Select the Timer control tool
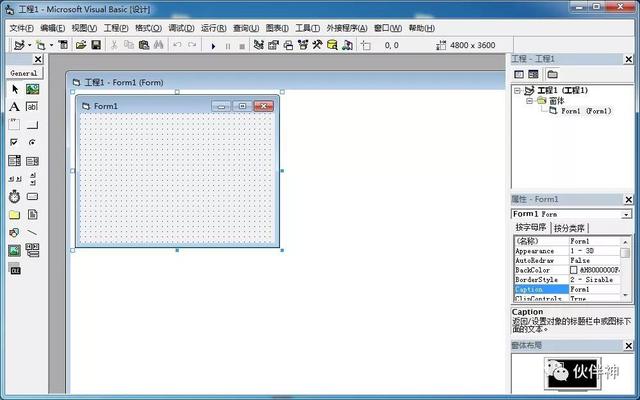The image size is (640, 400). point(14,196)
